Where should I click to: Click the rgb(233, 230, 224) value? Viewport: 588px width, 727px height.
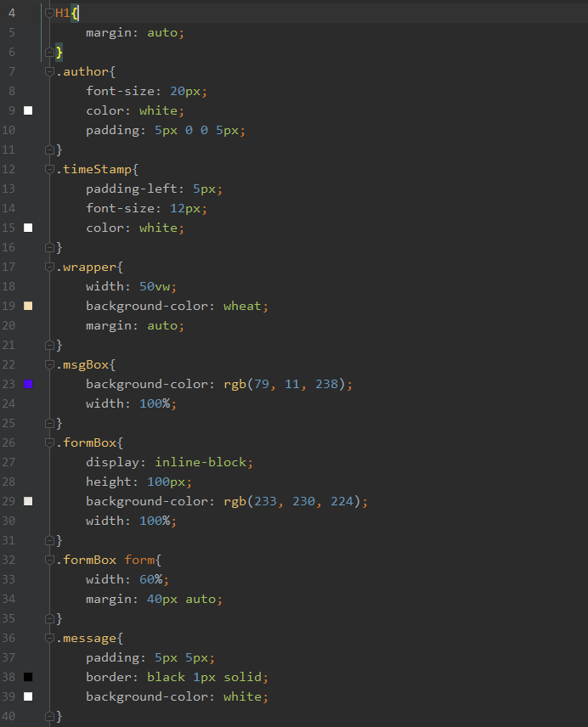coord(292,502)
